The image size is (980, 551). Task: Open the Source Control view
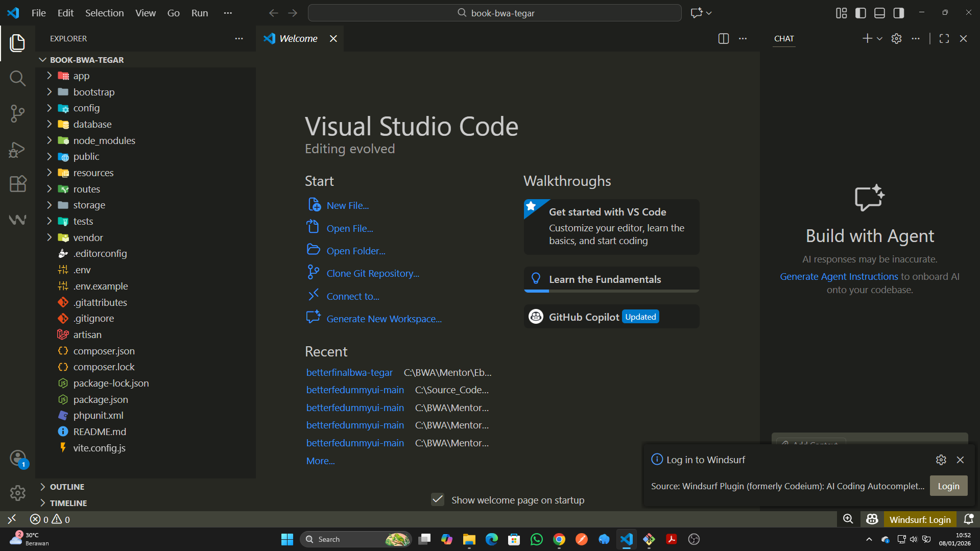pos(17,113)
